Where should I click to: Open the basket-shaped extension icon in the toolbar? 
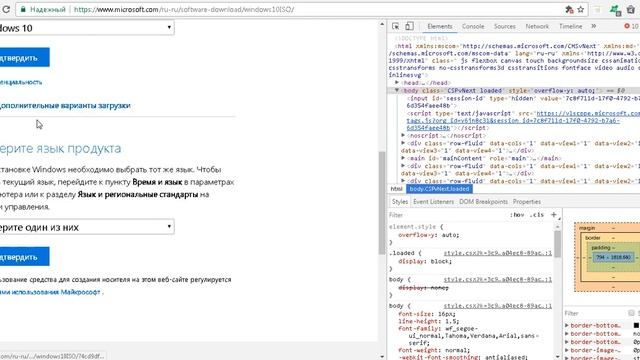(631, 9)
